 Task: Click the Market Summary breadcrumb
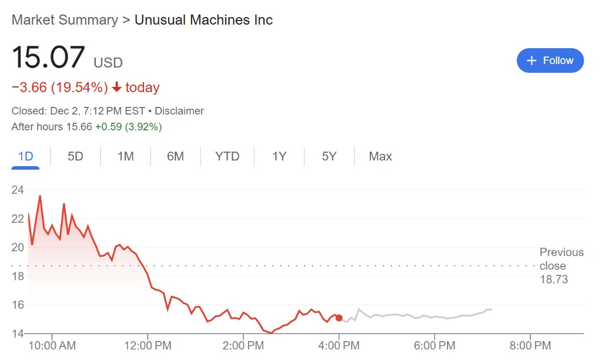click(65, 20)
